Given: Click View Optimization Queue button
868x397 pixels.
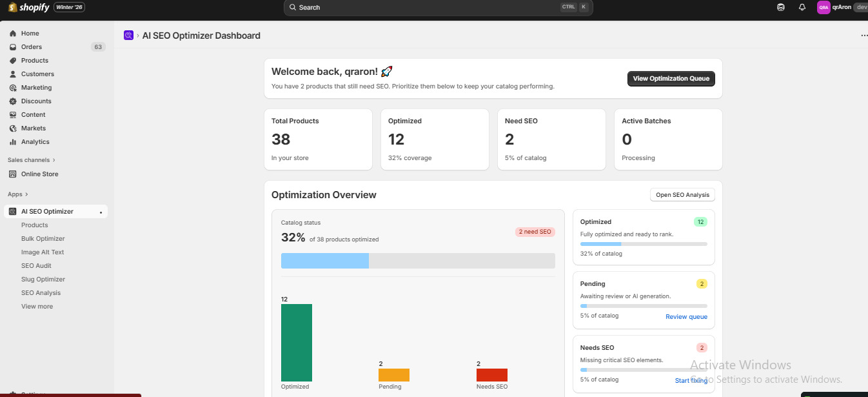Looking at the screenshot, I should pos(671,79).
